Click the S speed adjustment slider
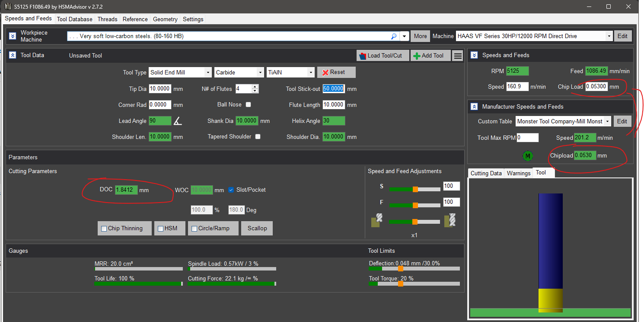Screen dimensions: 644x322 [x=415, y=189]
